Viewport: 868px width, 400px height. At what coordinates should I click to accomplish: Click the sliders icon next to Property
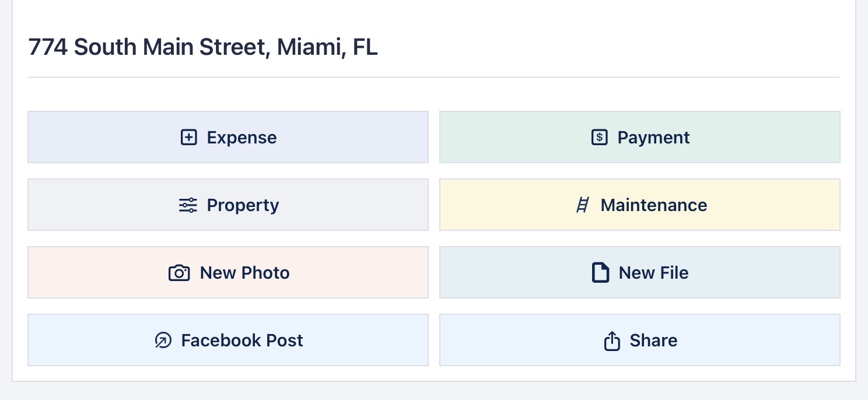pos(188,205)
